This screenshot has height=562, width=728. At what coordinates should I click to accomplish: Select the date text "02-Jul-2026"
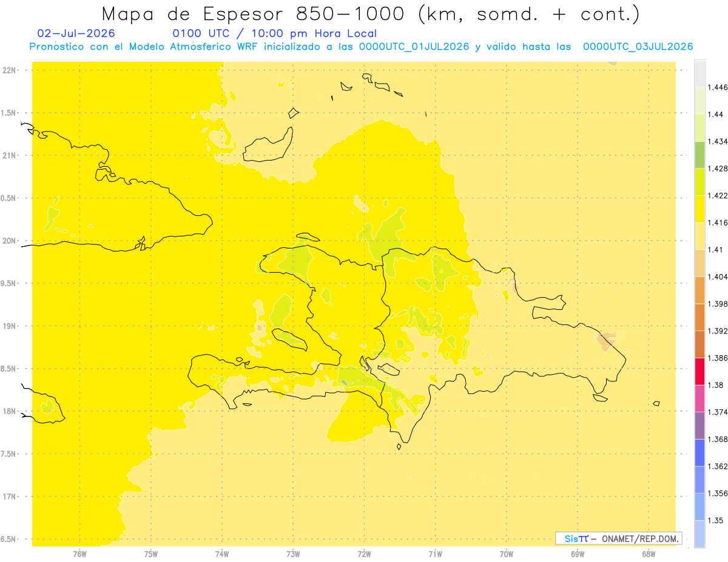pos(76,33)
